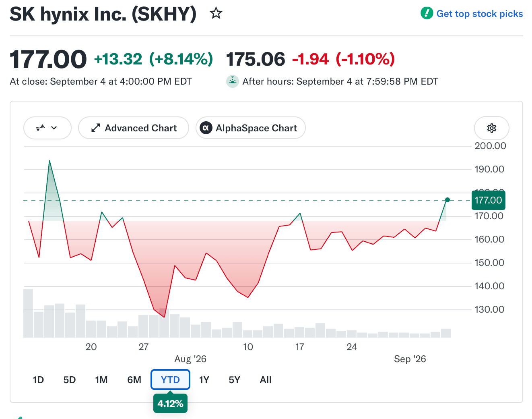Screen dimensions: 532x419
Task: Click the green end-point dot on chart line
Action: (447, 200)
